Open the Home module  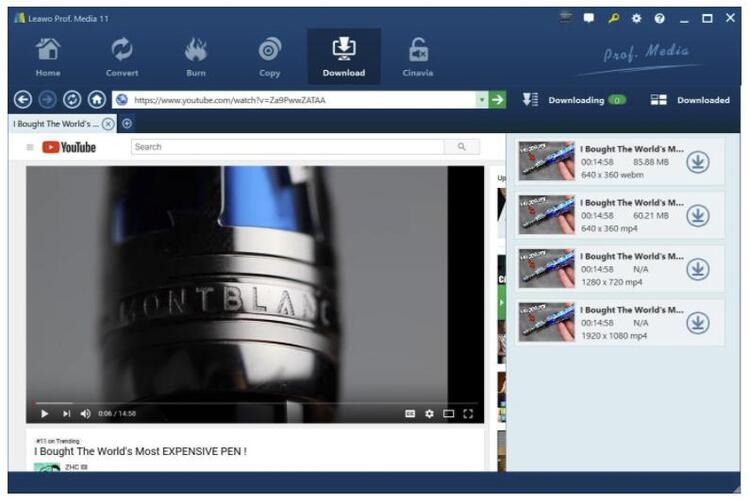click(x=48, y=57)
